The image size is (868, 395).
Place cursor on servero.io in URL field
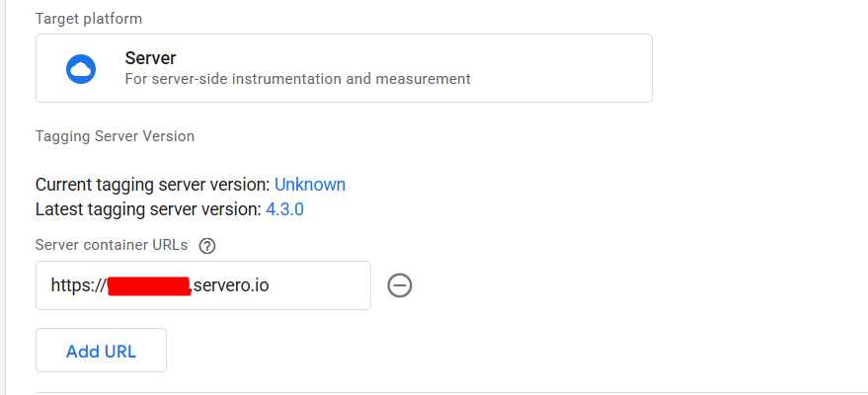231,285
